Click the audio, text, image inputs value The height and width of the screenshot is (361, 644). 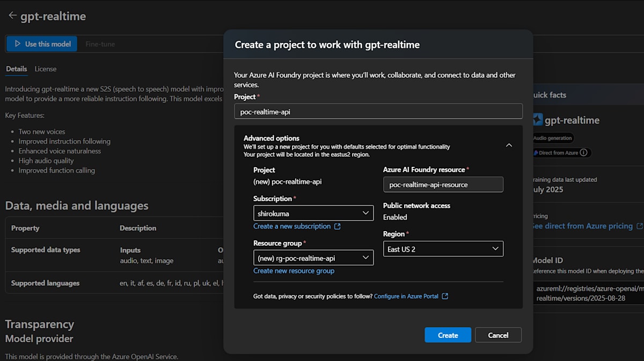click(x=147, y=261)
